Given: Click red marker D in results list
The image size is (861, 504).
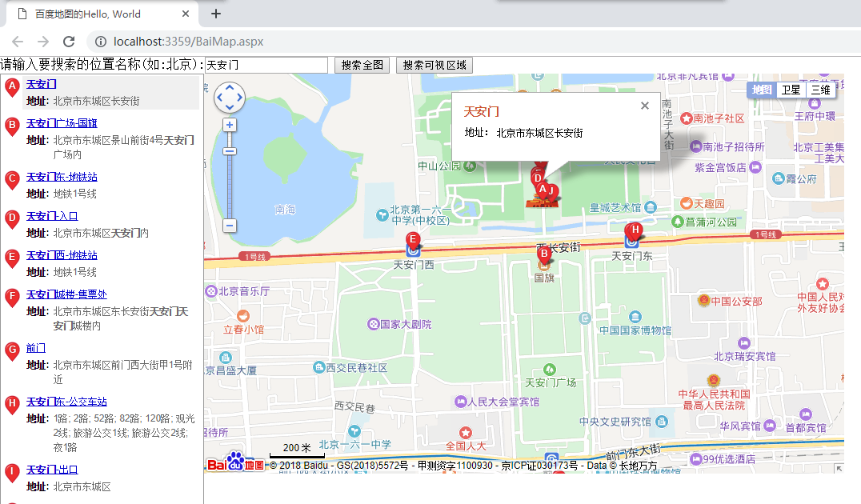Looking at the screenshot, I should tap(11, 220).
